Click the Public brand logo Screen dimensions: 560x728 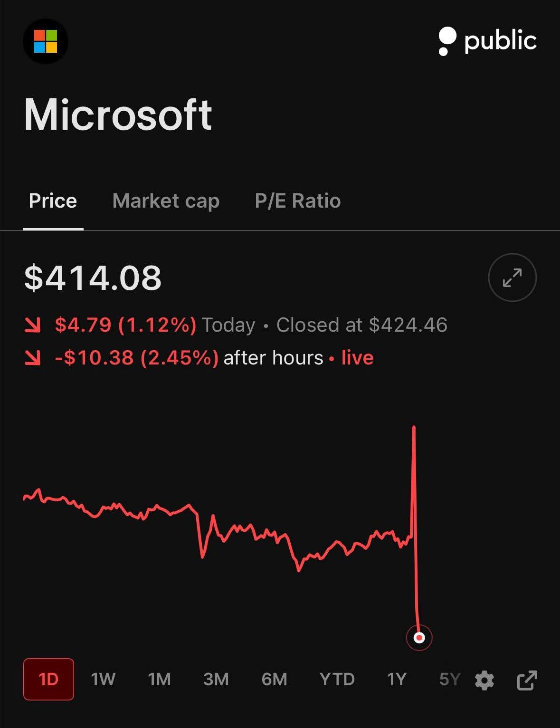[487, 41]
